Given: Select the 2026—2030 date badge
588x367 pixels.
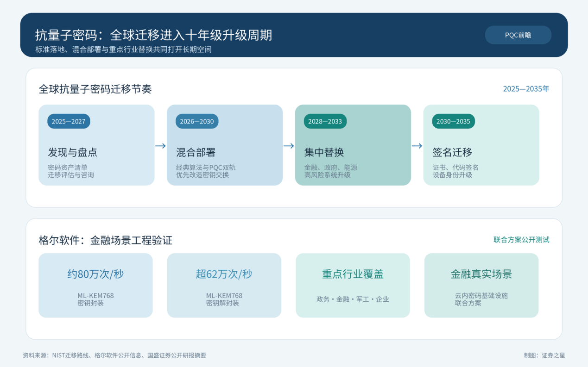Looking at the screenshot, I should tap(197, 121).
